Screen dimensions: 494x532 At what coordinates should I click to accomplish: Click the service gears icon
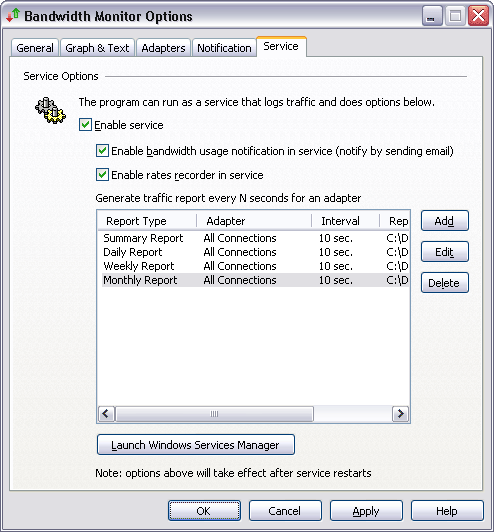50,111
